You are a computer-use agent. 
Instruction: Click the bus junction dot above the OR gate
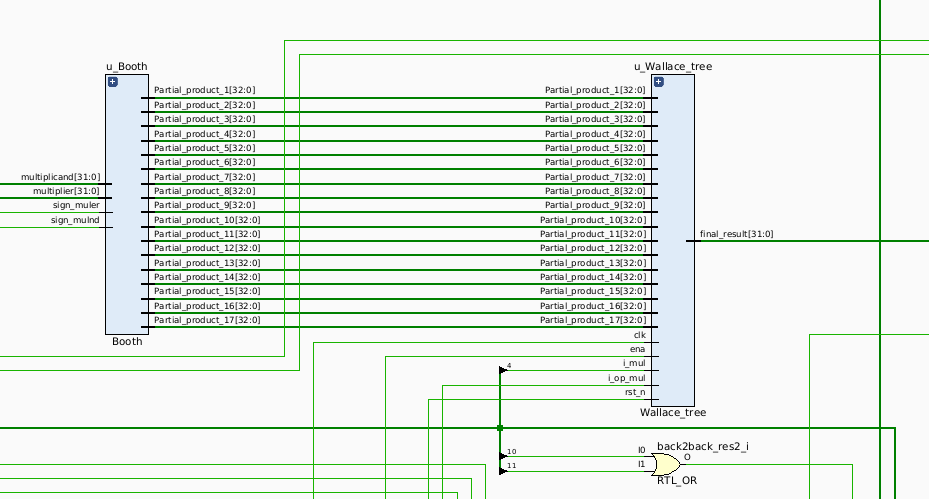pyautogui.click(x=500, y=428)
